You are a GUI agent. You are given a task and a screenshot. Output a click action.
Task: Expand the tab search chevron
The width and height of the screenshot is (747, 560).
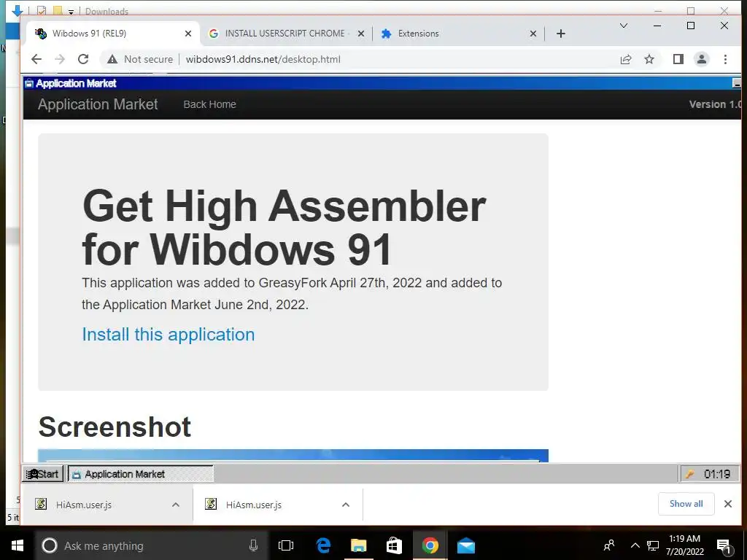[x=623, y=26]
